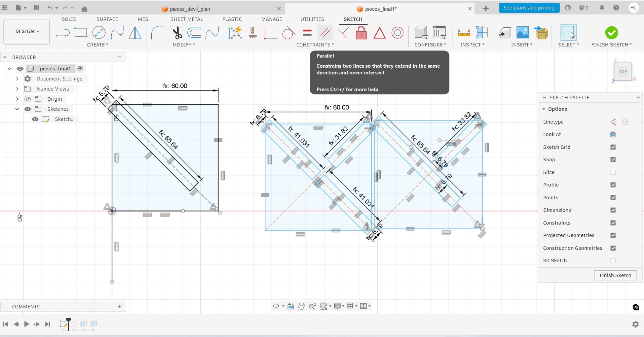Select the Concentric constraint icon
This screenshot has height=337, width=644.
(397, 33)
